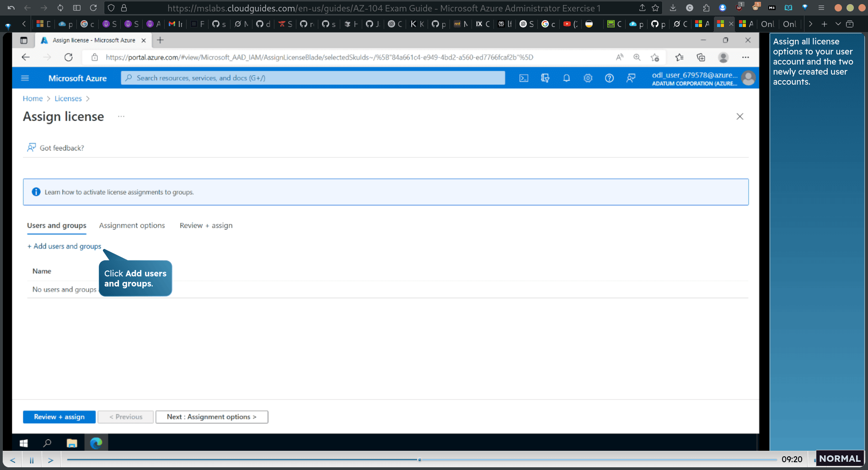Click the portal.azure.com address bar
Viewport: 868px width, 470px height.
(319, 57)
